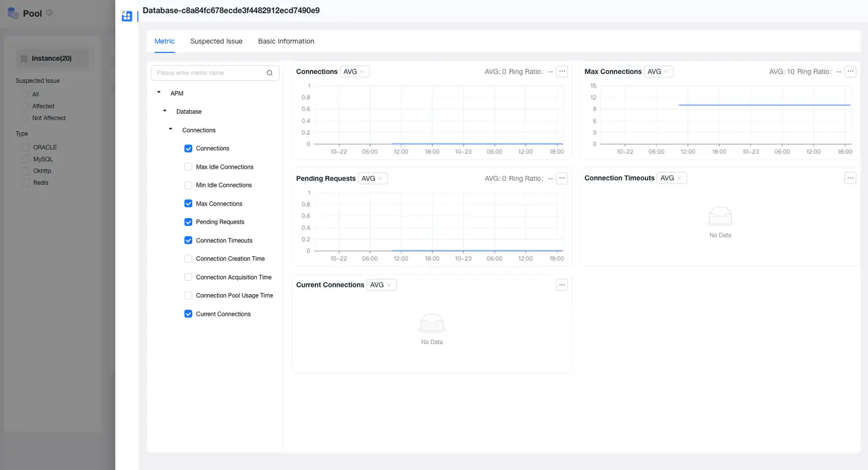Click the database instance icon beside the title

127,16
